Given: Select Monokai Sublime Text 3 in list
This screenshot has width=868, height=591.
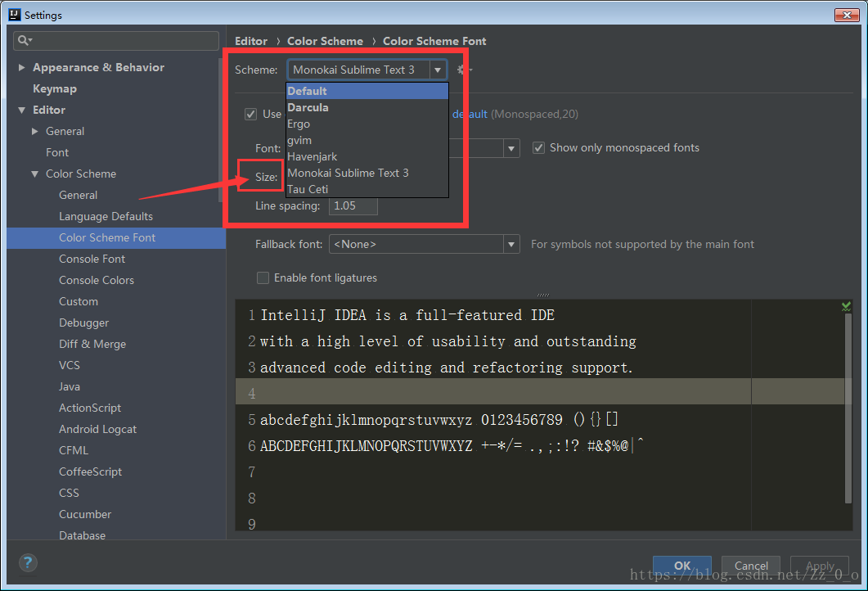Looking at the screenshot, I should click(x=367, y=173).
